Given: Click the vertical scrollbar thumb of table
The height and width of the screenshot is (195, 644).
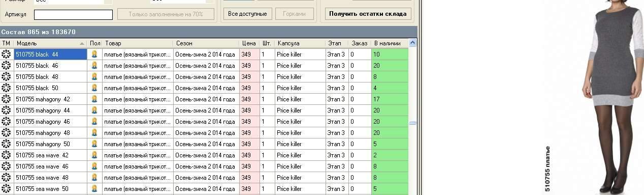Looking at the screenshot, I should [412, 123].
